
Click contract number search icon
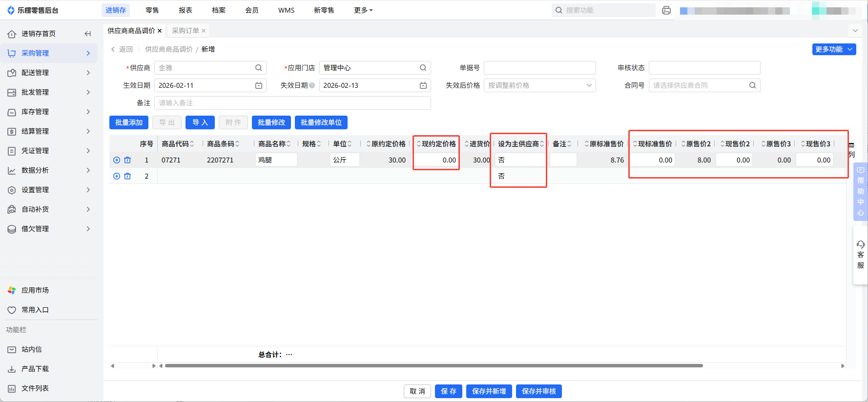click(752, 85)
